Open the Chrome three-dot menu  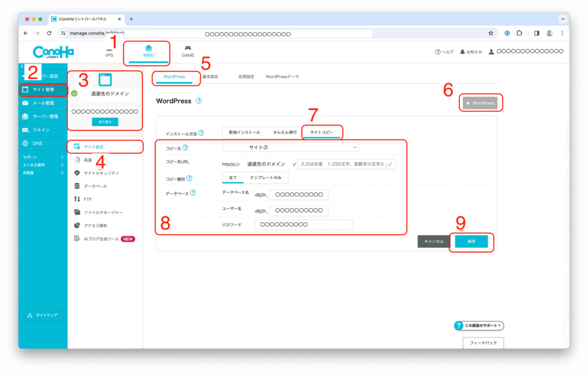(x=562, y=33)
